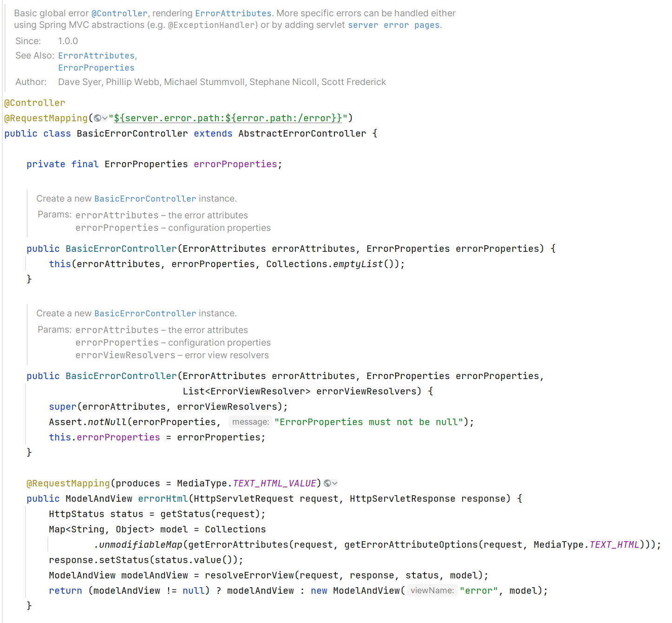Click the HttpStatus type in the status declaration
This screenshot has height=623, width=672.
pos(77,514)
